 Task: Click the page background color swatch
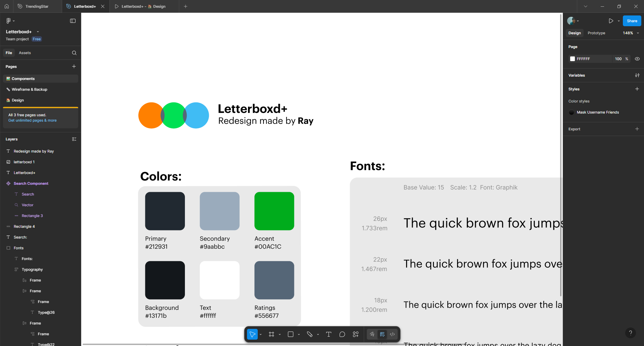click(x=573, y=59)
